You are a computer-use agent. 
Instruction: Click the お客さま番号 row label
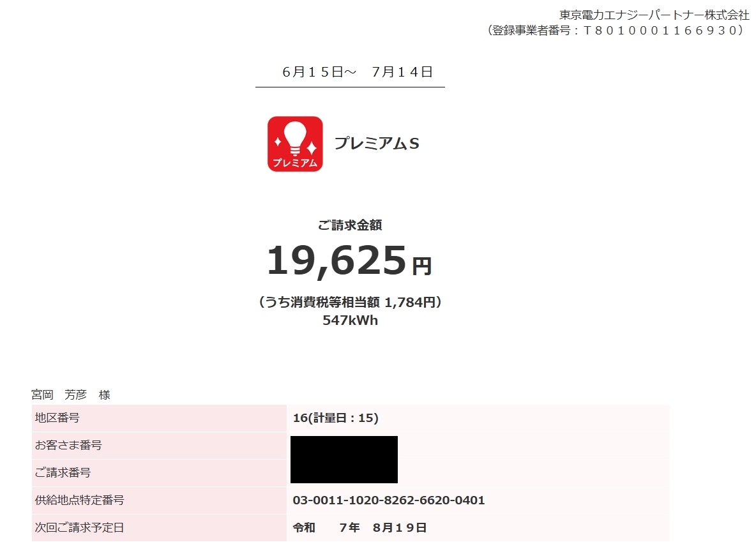pos(68,446)
